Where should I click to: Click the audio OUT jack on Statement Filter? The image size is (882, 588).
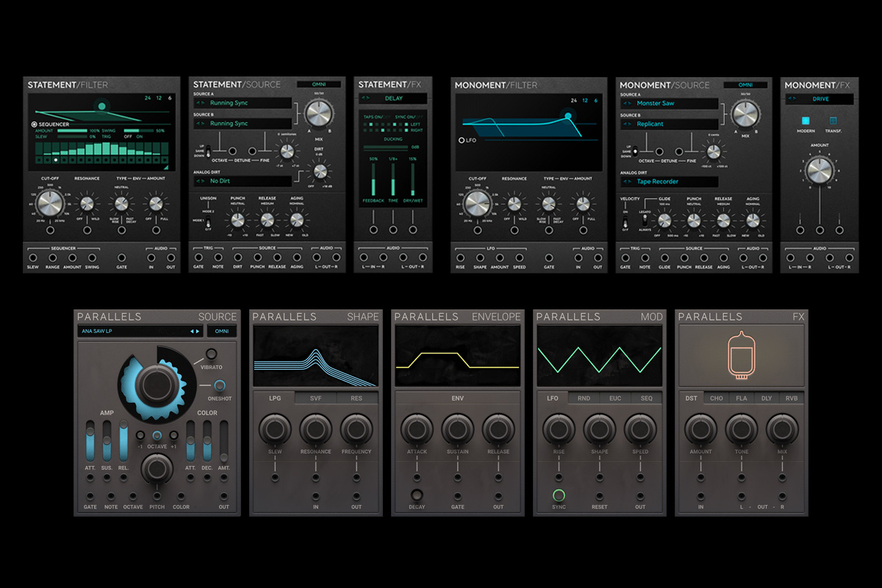pyautogui.click(x=171, y=258)
